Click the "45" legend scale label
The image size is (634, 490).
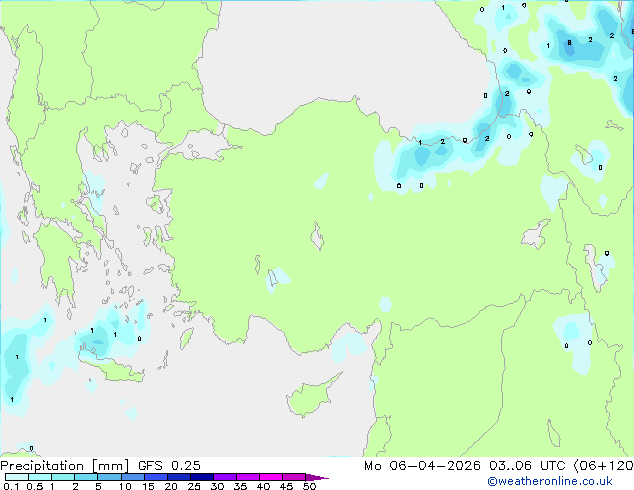tap(286, 486)
